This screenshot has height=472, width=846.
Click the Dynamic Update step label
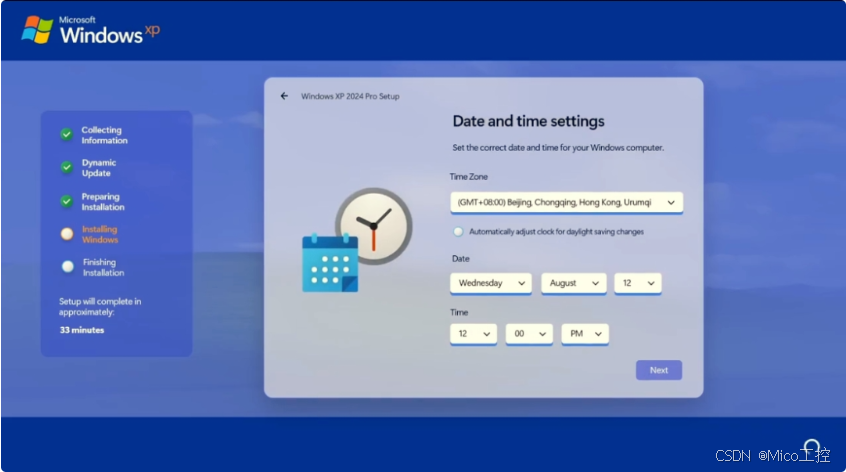pos(99,168)
